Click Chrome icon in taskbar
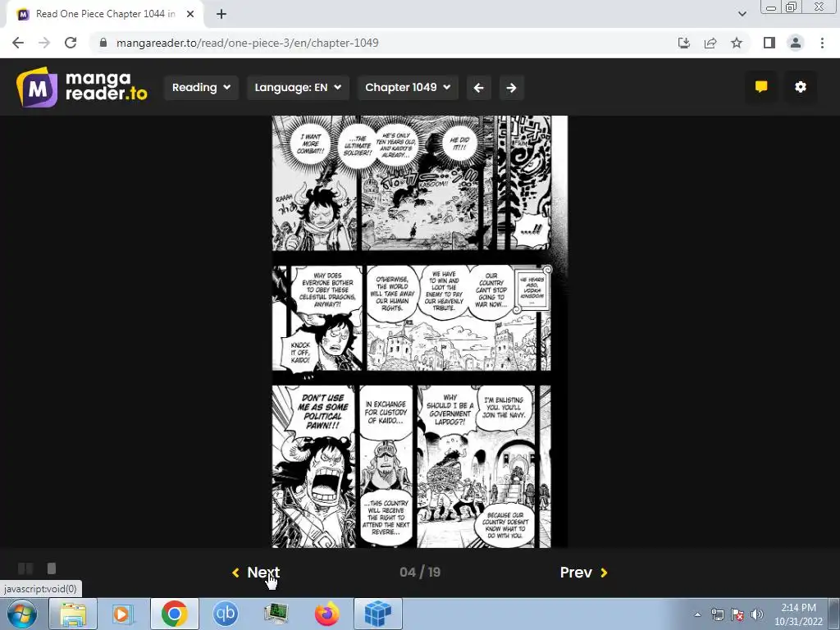Viewport: 840px width, 630px height. [175, 614]
